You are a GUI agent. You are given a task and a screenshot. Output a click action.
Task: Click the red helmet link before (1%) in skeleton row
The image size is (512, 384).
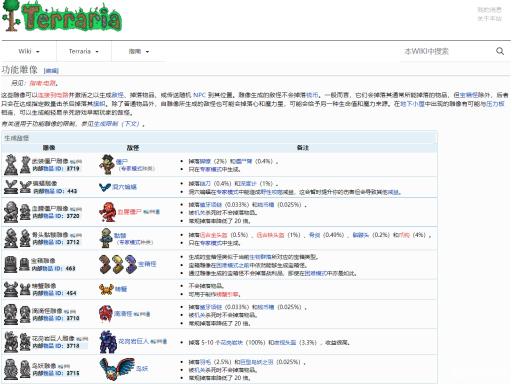tap(270, 235)
